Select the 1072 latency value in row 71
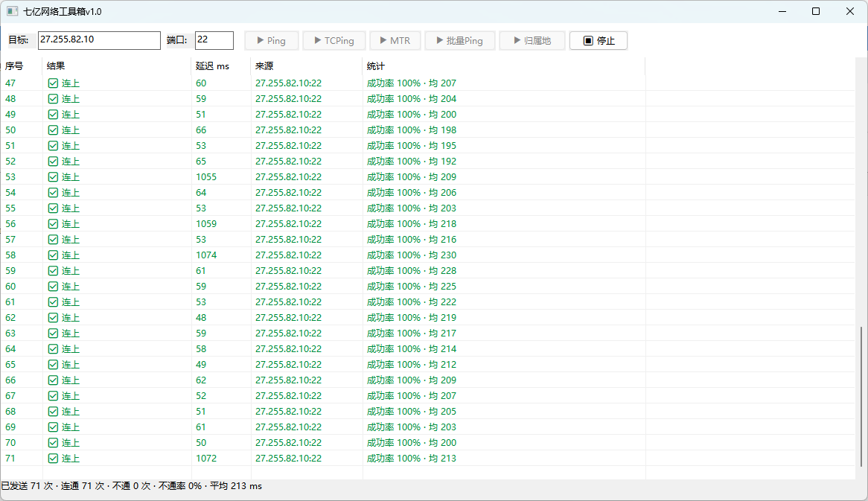The width and height of the screenshot is (868, 501). [206, 459]
